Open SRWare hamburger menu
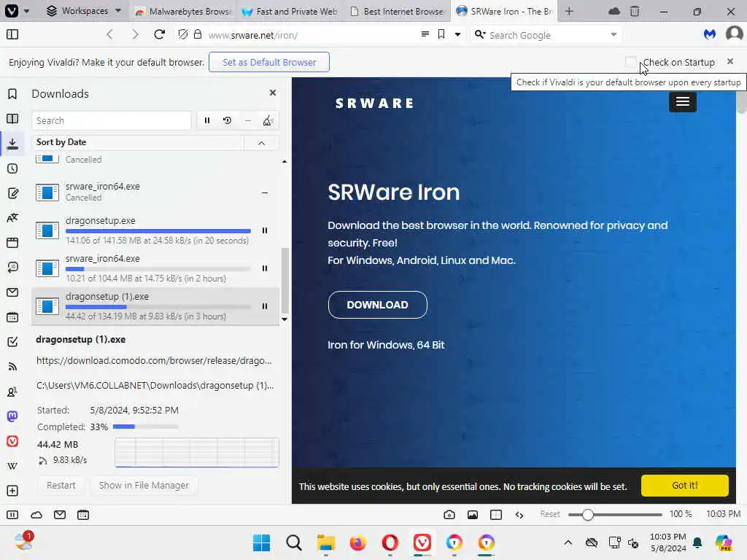Screen dimensions: 747x560 tap(682, 101)
